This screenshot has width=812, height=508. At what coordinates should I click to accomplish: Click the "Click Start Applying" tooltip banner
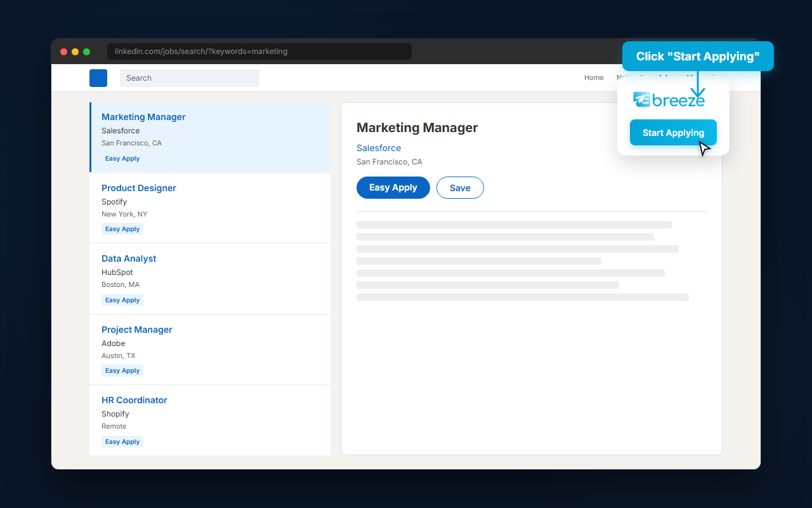pos(698,56)
